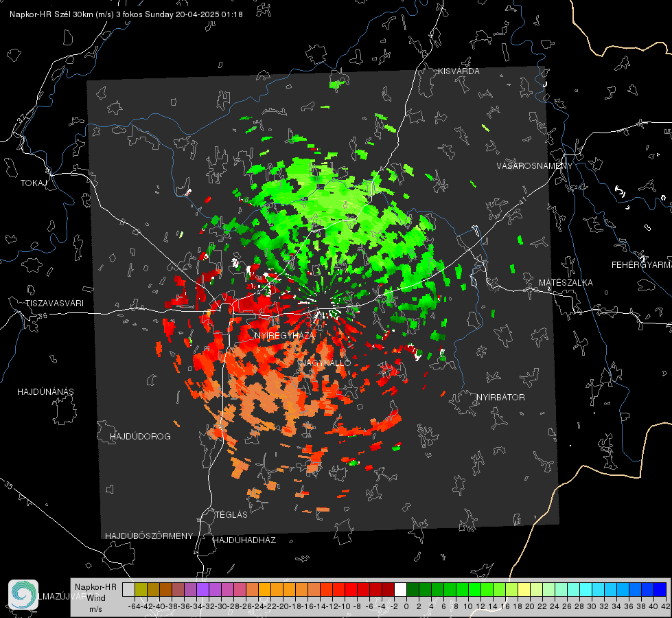
Task: Click the TOKAJ city label
Action: (x=34, y=183)
